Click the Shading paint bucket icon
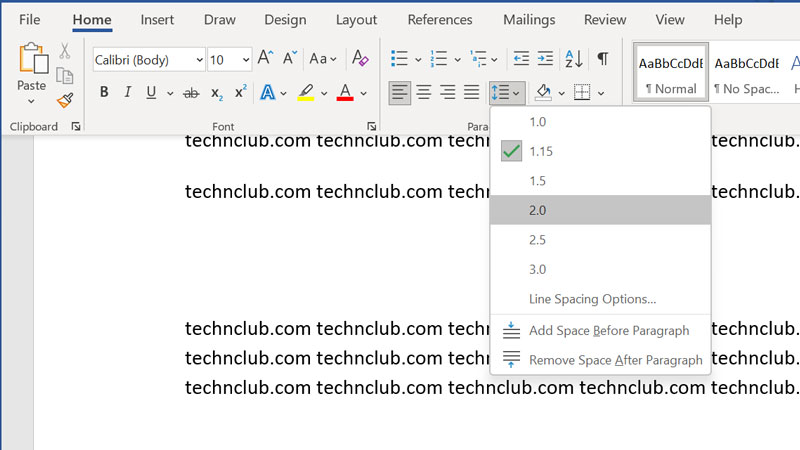The width and height of the screenshot is (800, 450). point(543,92)
